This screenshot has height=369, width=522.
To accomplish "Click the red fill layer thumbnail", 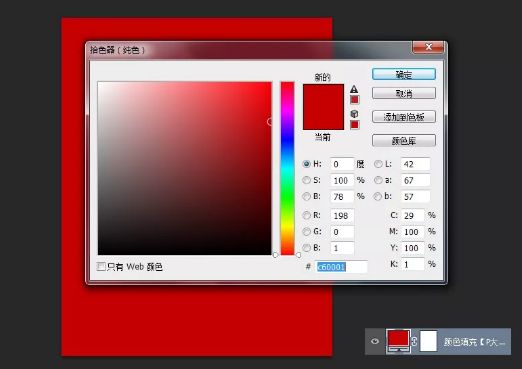I will pyautogui.click(x=398, y=341).
